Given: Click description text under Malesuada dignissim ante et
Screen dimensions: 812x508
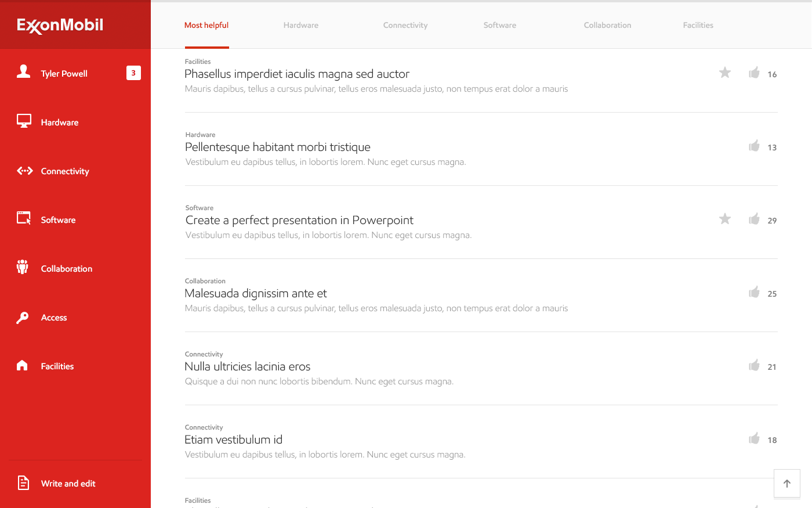Looking at the screenshot, I should (x=376, y=308).
